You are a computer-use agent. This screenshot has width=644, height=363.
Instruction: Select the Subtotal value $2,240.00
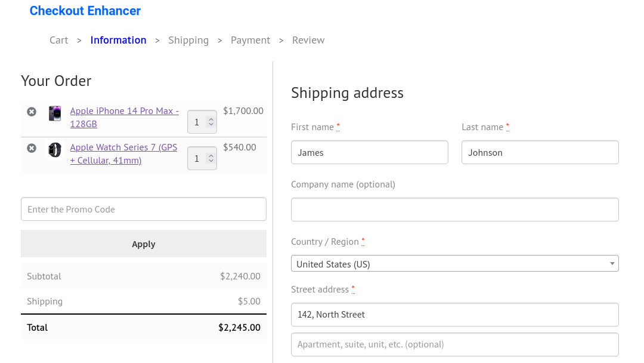pyautogui.click(x=240, y=276)
